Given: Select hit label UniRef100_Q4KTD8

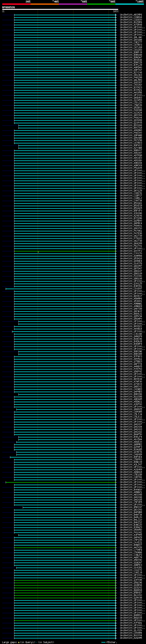Looking at the screenshot, I should tap(131, 309).
